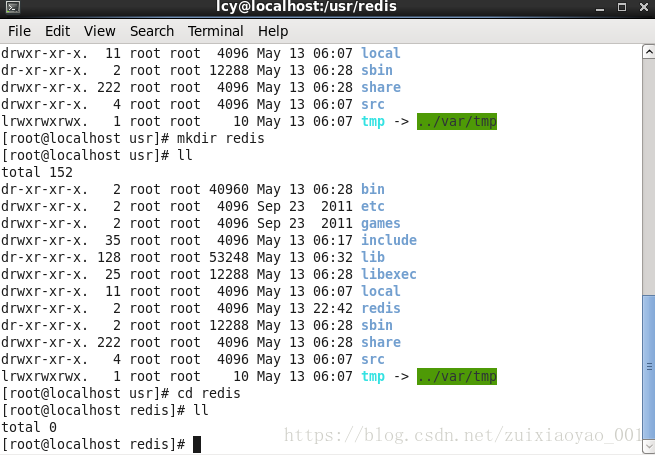Click the 'mkdir redis' command text
Screen dimensions: 655x455
point(221,138)
